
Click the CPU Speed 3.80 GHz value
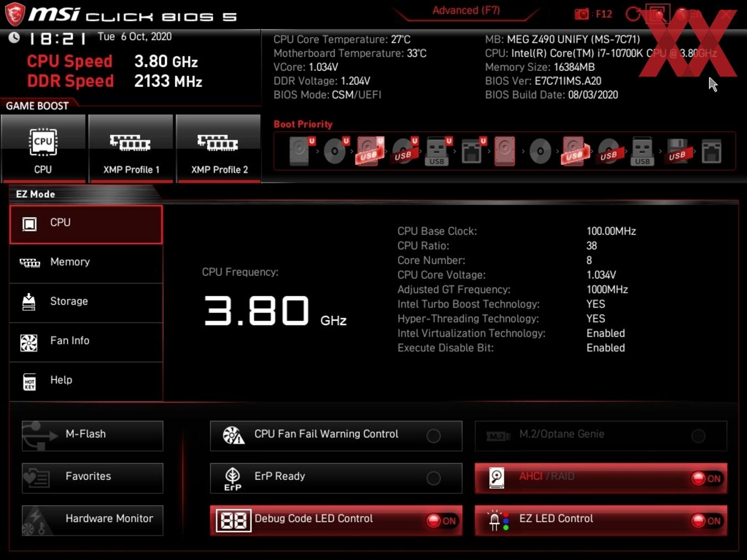[166, 61]
